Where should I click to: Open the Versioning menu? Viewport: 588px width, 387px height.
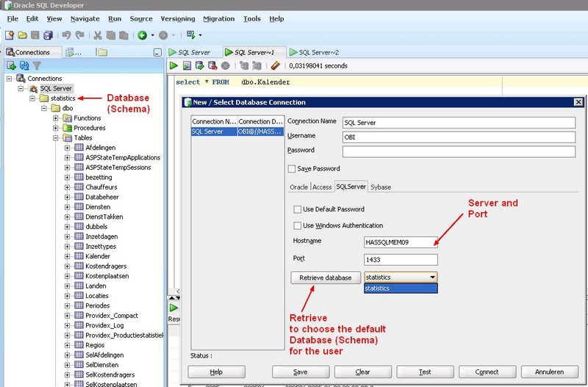pyautogui.click(x=178, y=18)
